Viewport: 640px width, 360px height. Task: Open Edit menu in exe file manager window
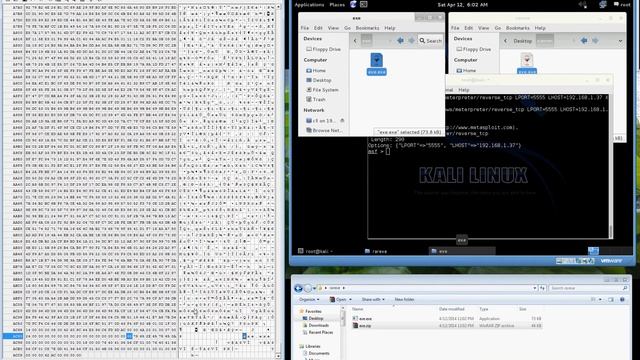(318, 28)
